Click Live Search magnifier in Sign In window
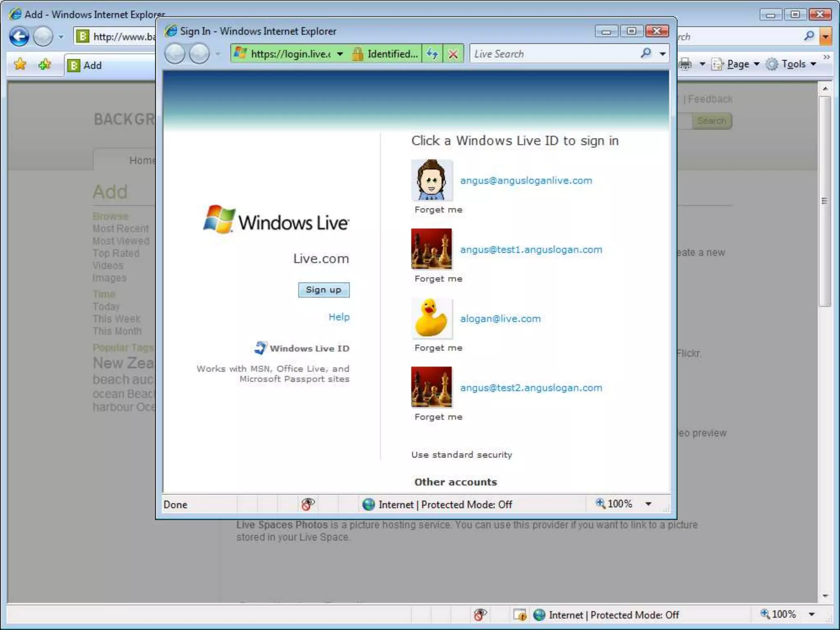This screenshot has width=840, height=630. pyautogui.click(x=646, y=53)
